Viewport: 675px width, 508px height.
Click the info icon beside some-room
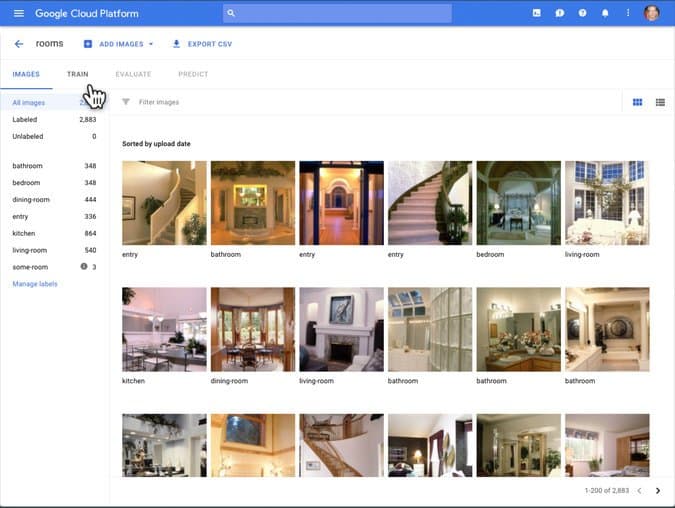[84, 266]
